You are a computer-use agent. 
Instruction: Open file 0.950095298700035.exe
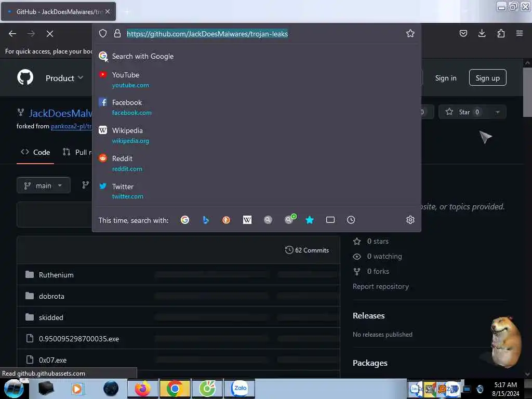[x=79, y=339]
